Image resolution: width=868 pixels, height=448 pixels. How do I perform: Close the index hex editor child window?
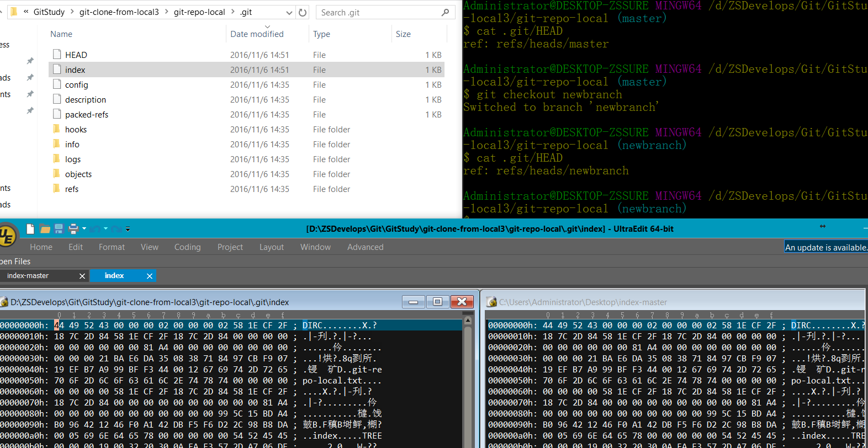(462, 301)
